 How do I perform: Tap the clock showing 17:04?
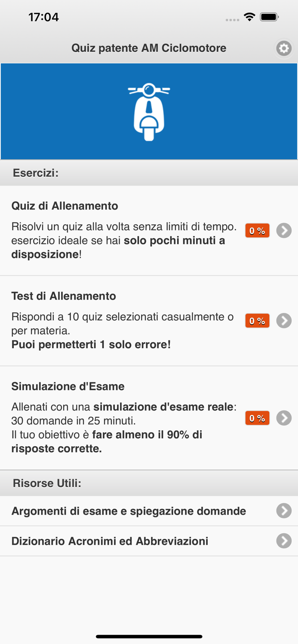(44, 17)
